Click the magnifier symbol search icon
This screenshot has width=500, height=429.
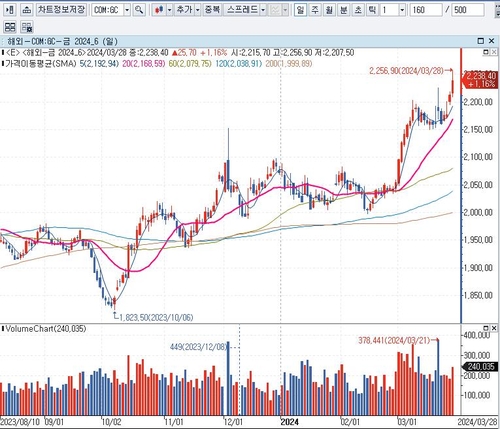pyautogui.click(x=139, y=10)
